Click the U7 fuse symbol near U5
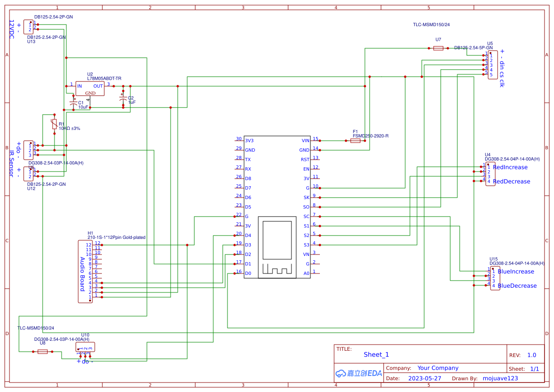This screenshot has width=554, height=392. click(438, 48)
